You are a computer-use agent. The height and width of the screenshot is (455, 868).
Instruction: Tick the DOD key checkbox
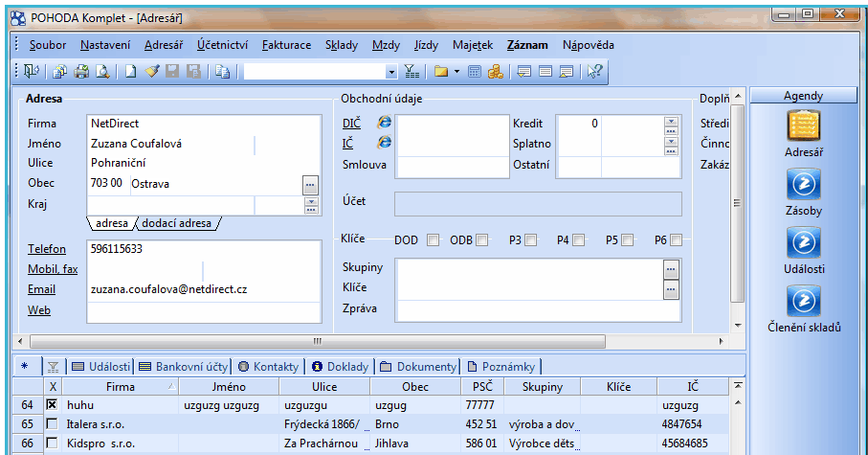(x=433, y=240)
